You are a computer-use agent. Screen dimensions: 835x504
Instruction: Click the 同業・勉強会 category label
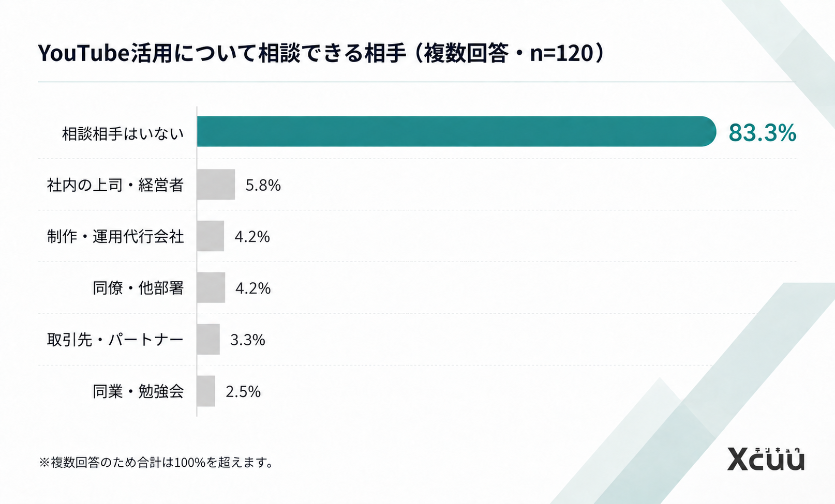(x=138, y=391)
